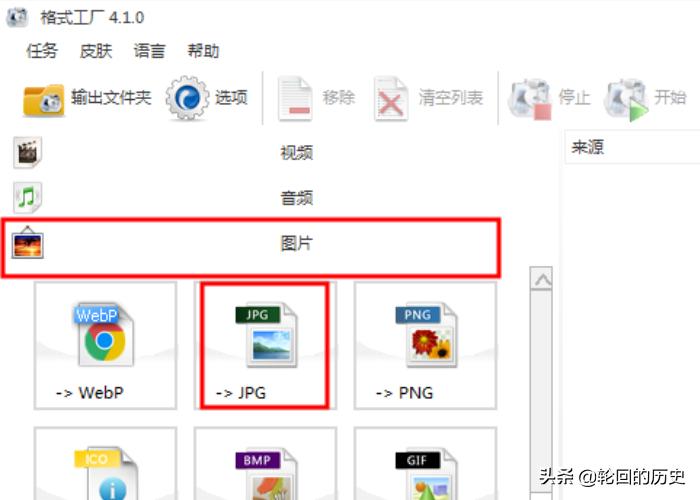
Task: Click the 清空列表 red X icon
Action: click(391, 99)
